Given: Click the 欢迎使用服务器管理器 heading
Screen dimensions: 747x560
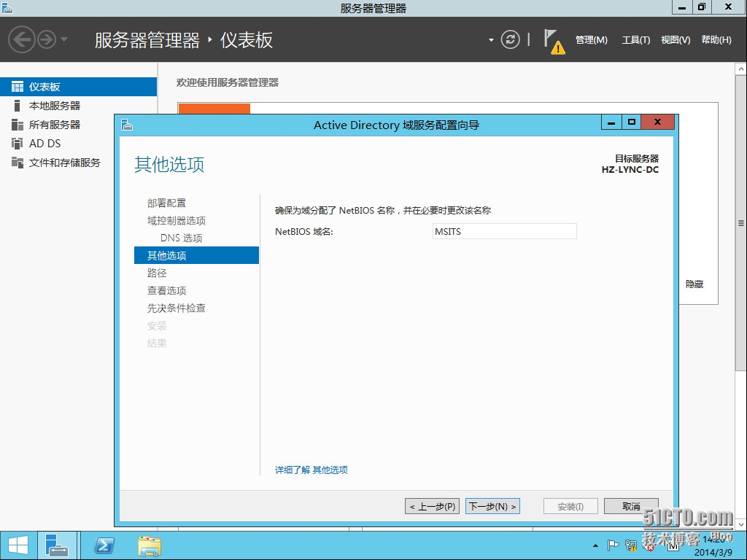Looking at the screenshot, I should tap(228, 82).
